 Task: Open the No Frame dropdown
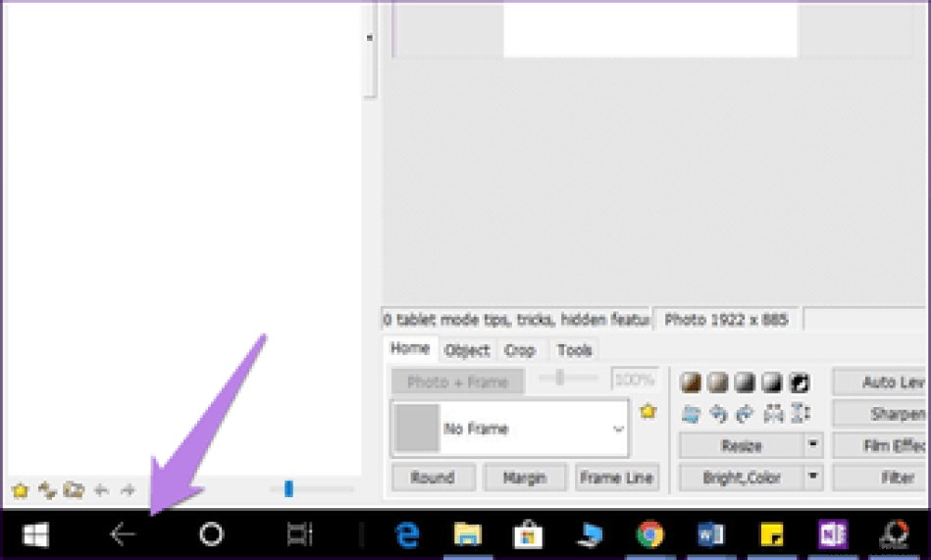click(618, 429)
